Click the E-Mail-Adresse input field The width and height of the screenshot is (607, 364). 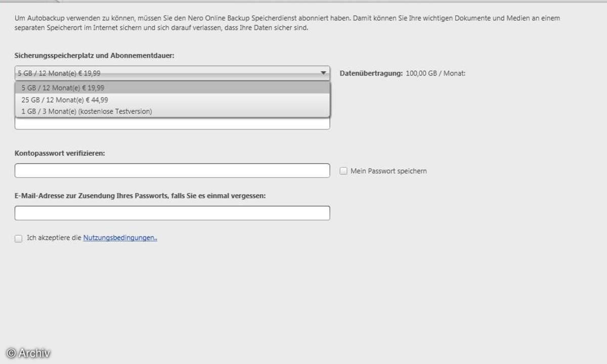pos(172,213)
